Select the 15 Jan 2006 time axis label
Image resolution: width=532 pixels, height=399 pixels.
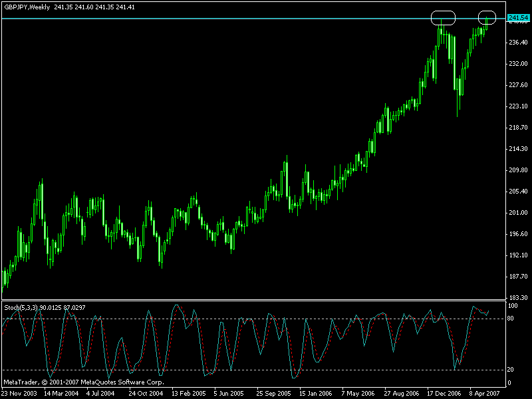pyautogui.click(x=316, y=393)
